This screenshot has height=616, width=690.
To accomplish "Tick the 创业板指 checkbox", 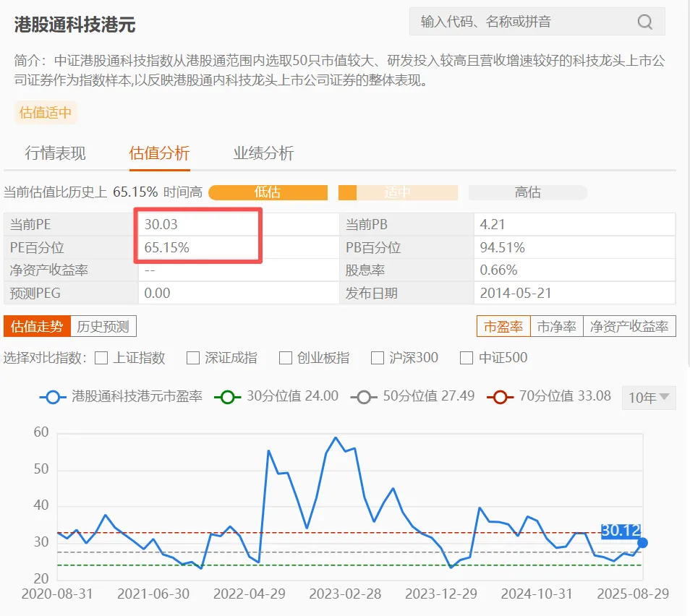I will [286, 358].
